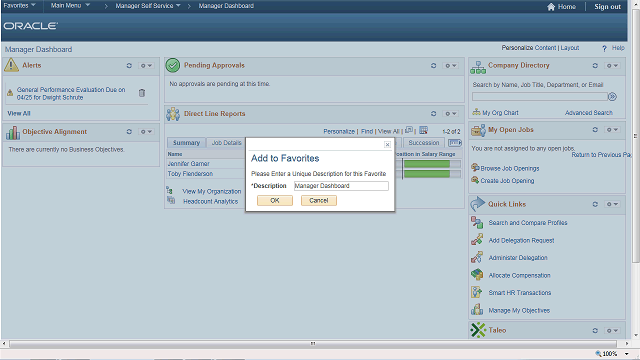Viewport: 640px width, 360px height.
Task: Click the Add Delegation Request icon
Action: (477, 240)
